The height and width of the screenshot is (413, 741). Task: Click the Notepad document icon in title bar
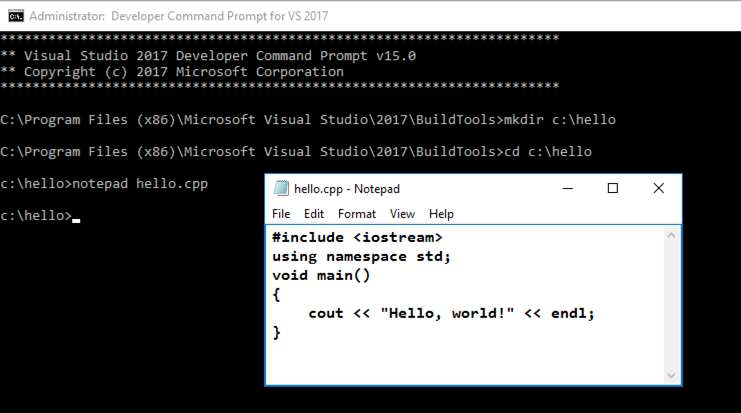click(x=281, y=189)
